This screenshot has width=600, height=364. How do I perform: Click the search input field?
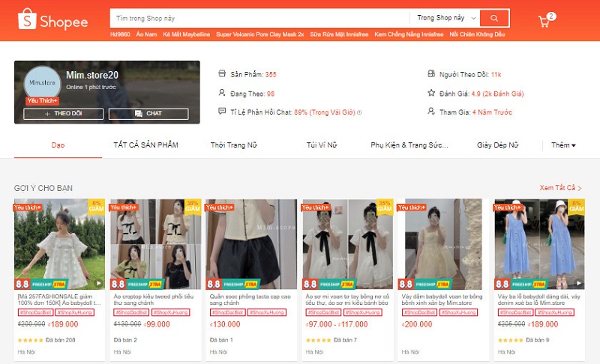pyautogui.click(x=259, y=17)
